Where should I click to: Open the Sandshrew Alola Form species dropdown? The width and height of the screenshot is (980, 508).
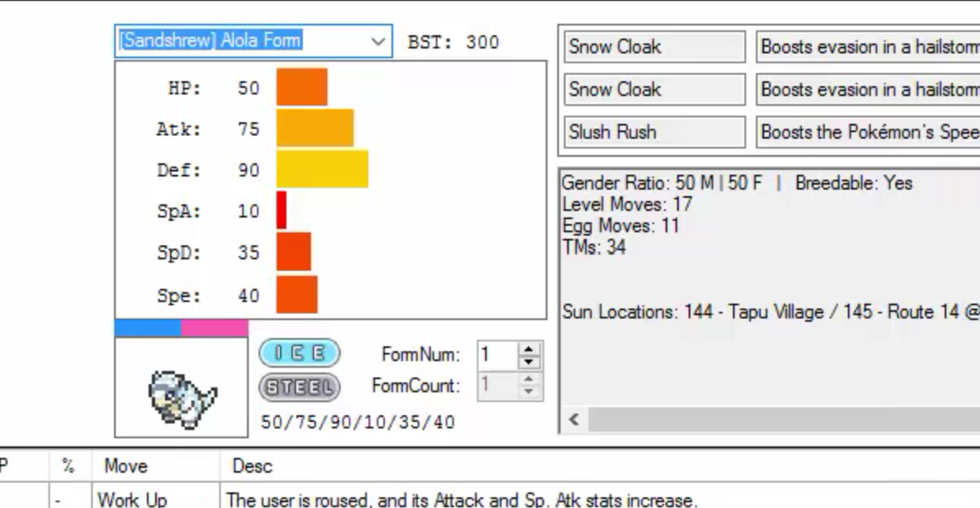click(x=378, y=41)
